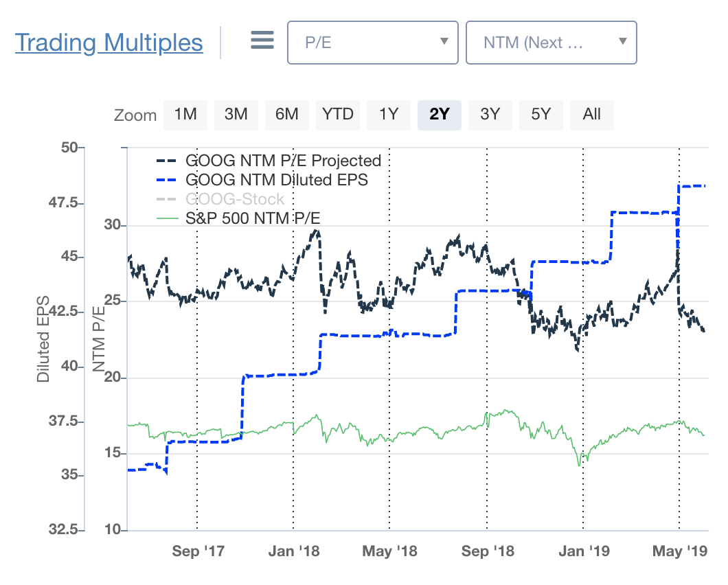Click the Diluted EPS axis title

click(43, 339)
